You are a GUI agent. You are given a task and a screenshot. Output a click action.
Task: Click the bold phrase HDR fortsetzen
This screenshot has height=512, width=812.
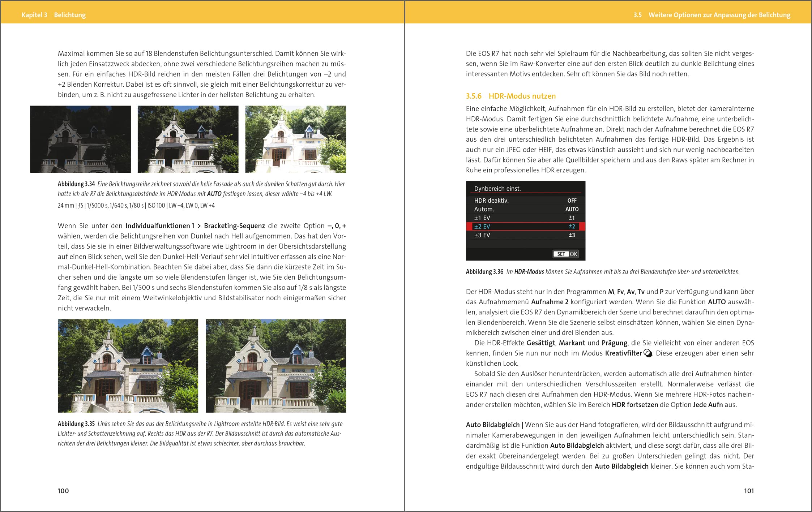click(635, 405)
